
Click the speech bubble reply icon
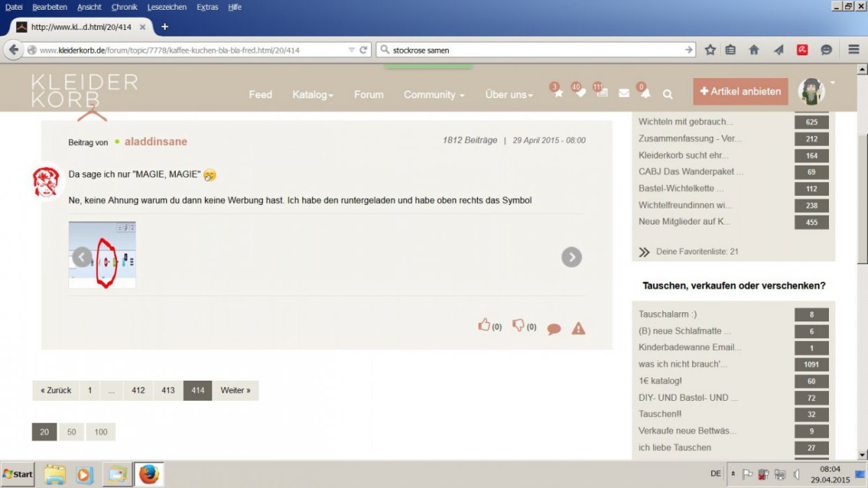click(554, 329)
